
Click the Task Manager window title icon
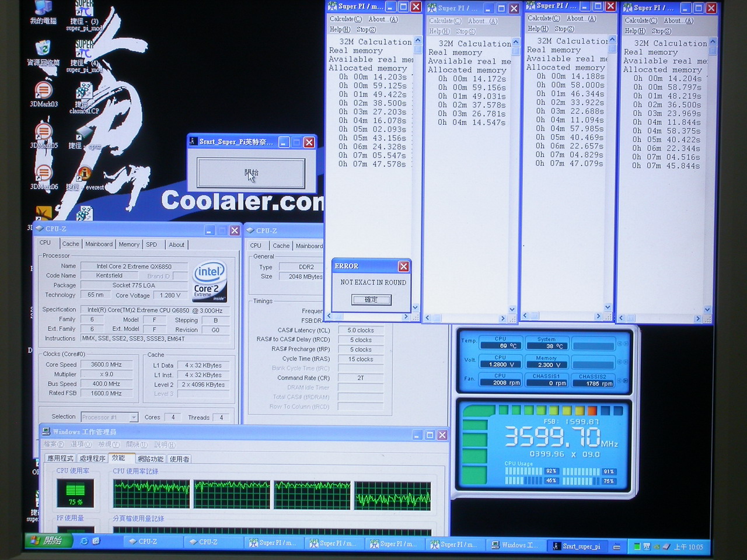click(x=46, y=432)
